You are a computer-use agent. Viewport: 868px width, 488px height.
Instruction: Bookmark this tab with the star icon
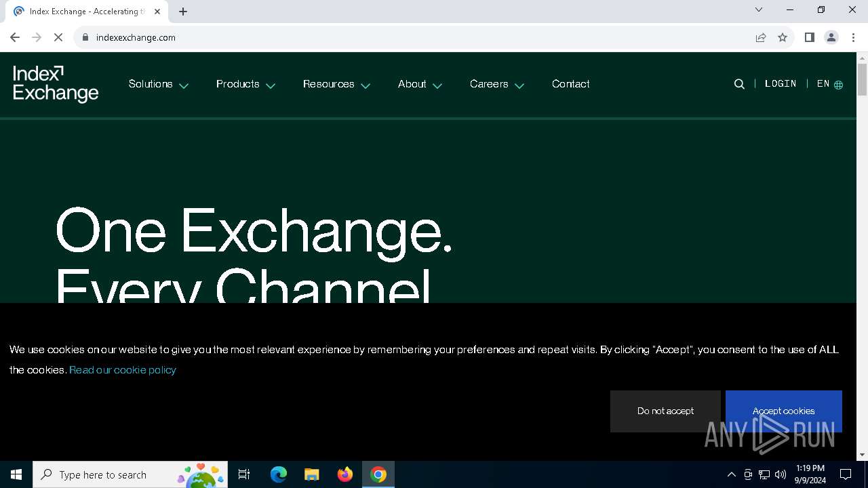click(783, 37)
